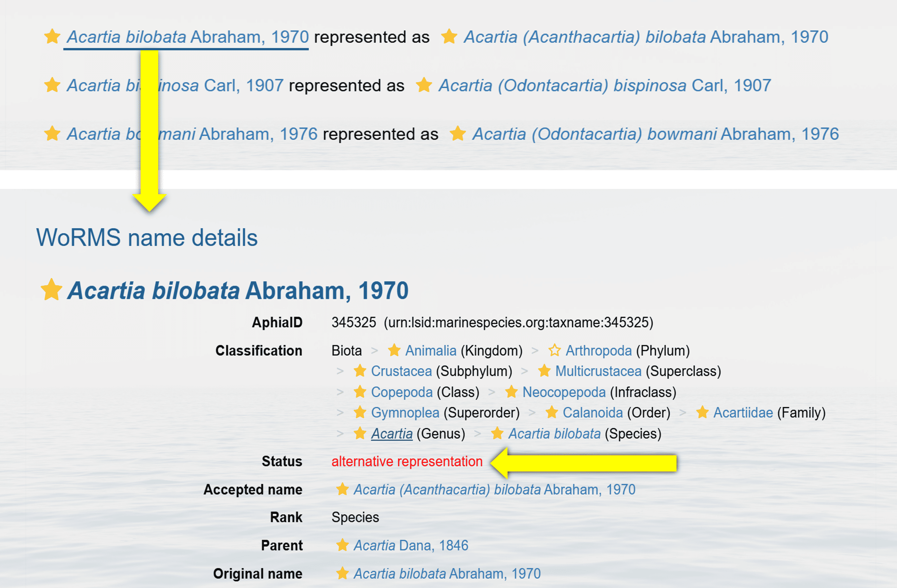Click star icon next to Acartiidae Family
Viewport: 897px width, 588px height.
click(702, 412)
